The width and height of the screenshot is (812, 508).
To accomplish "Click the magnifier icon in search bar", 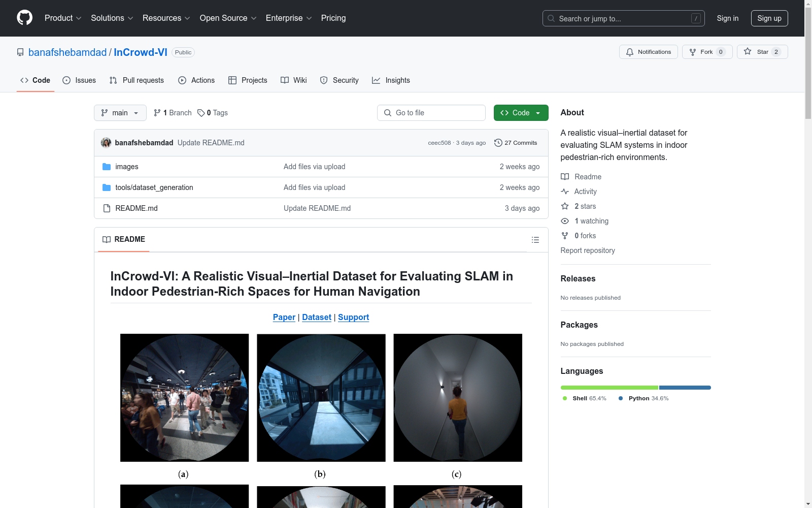I will pos(551,18).
